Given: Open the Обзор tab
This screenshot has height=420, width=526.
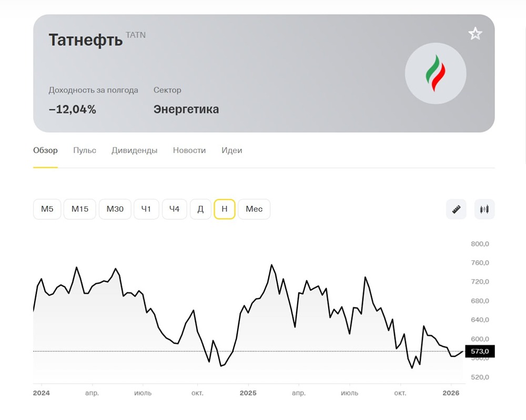Looking at the screenshot, I should [45, 151].
